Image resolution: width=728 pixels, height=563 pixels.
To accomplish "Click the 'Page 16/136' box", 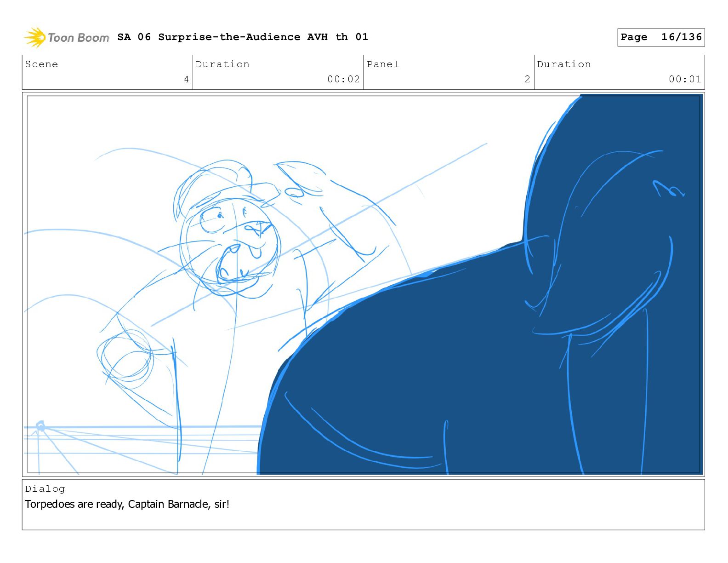I will coord(661,37).
